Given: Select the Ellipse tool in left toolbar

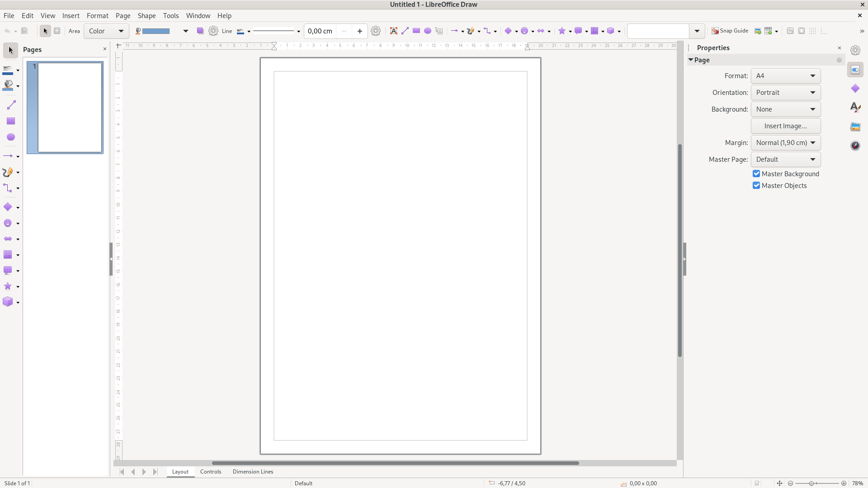Looking at the screenshot, I should click(11, 137).
